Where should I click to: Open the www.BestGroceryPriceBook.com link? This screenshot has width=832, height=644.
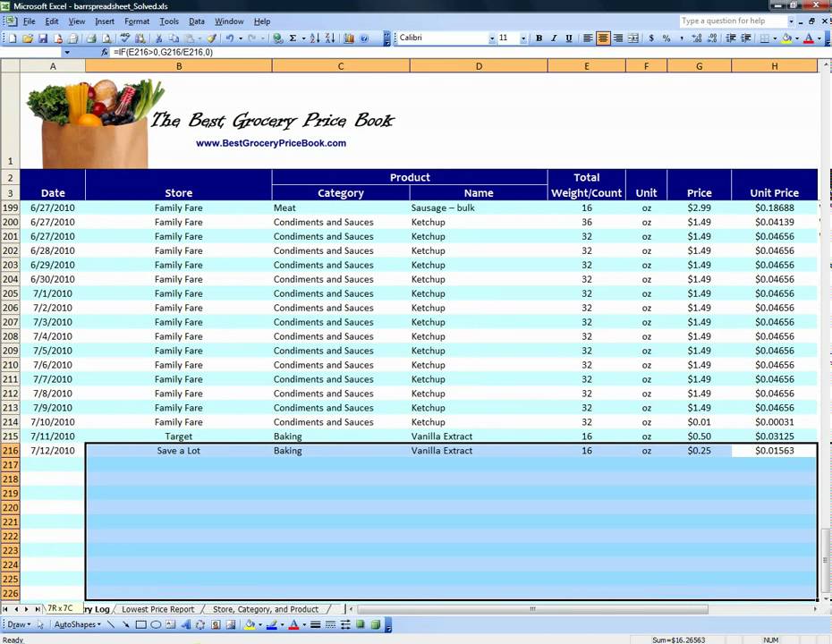270,143
